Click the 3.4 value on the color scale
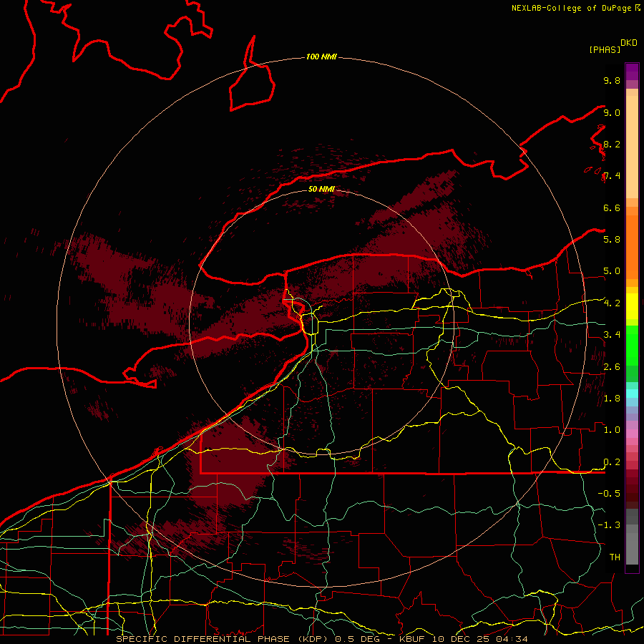Viewport: 644px width, 644px height. (612, 335)
